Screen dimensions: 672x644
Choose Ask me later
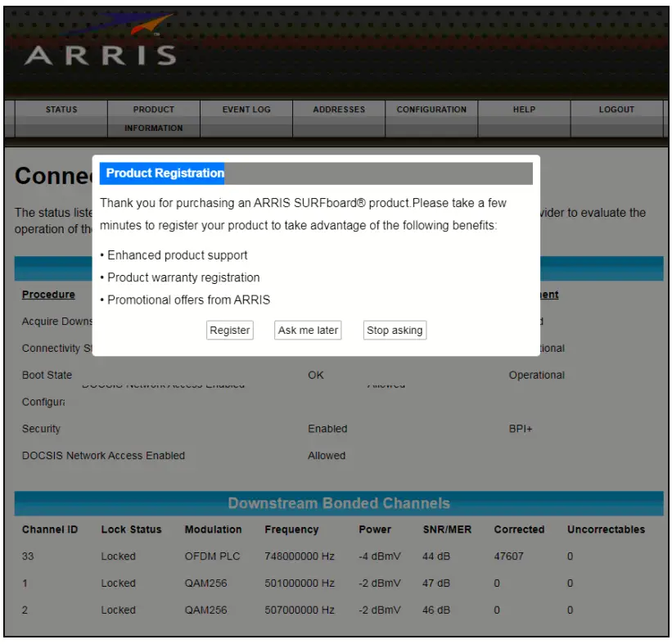pyautogui.click(x=308, y=331)
